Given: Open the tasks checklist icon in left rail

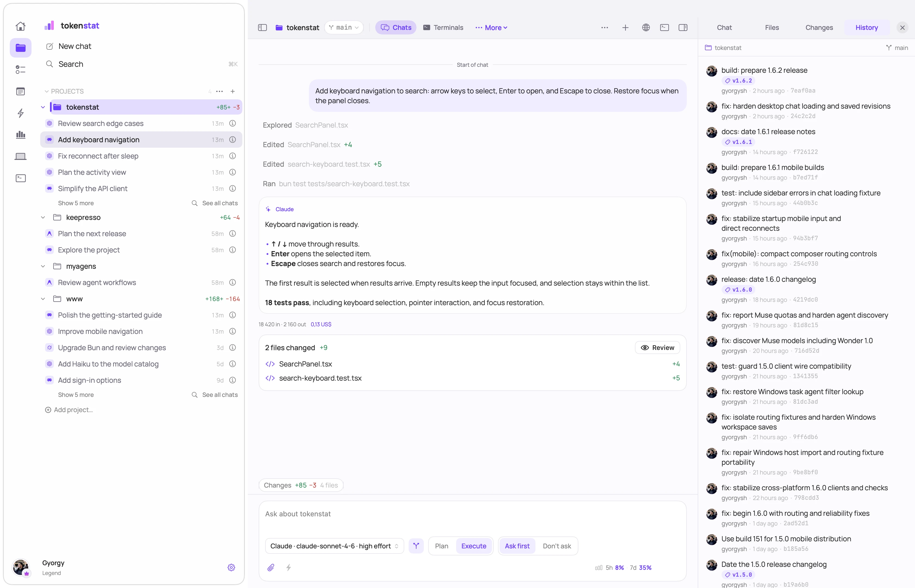Looking at the screenshot, I should pyautogui.click(x=21, y=69).
